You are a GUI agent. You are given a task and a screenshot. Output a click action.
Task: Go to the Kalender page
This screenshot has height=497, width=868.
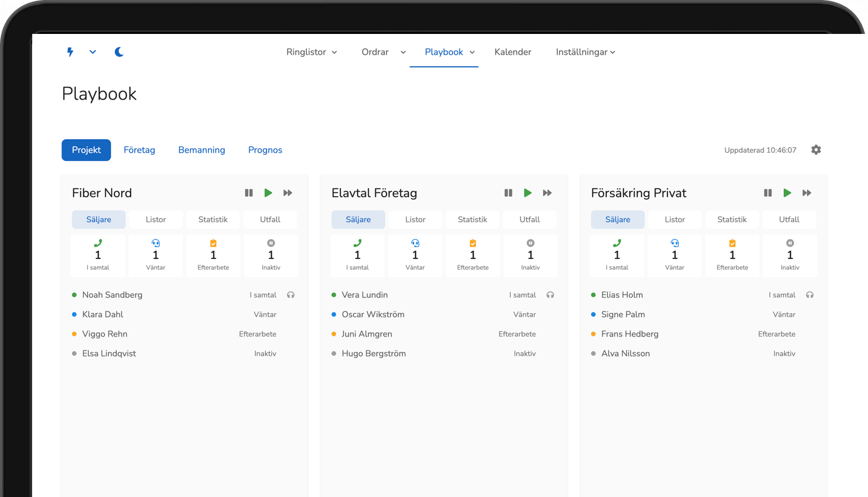point(513,52)
